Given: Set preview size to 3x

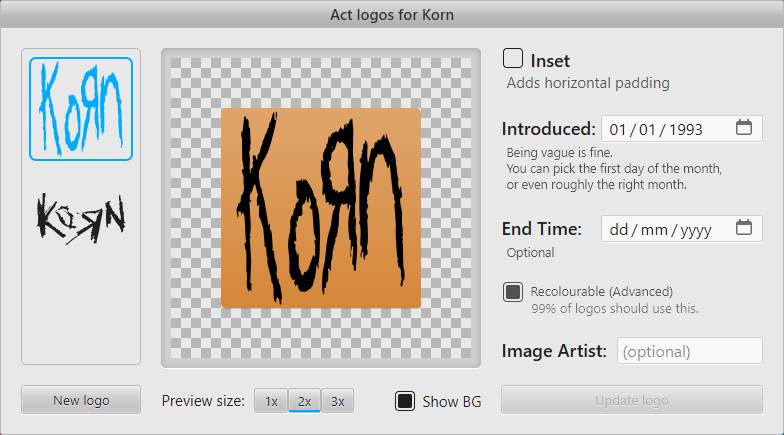Looking at the screenshot, I should pyautogui.click(x=338, y=401).
